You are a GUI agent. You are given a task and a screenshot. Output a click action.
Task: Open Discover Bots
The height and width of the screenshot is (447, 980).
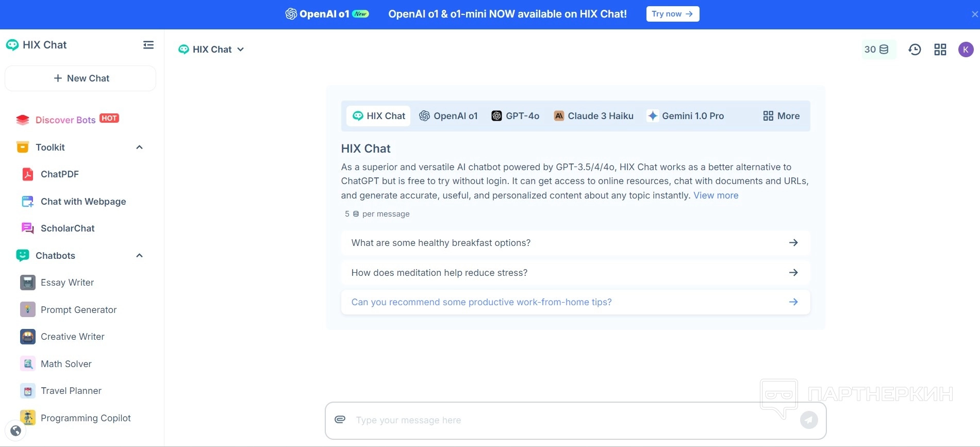tap(65, 120)
